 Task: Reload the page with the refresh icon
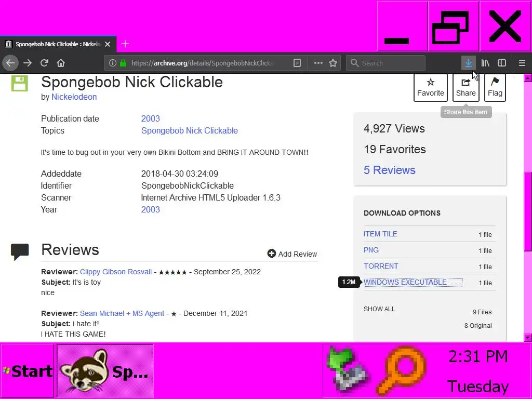point(44,63)
